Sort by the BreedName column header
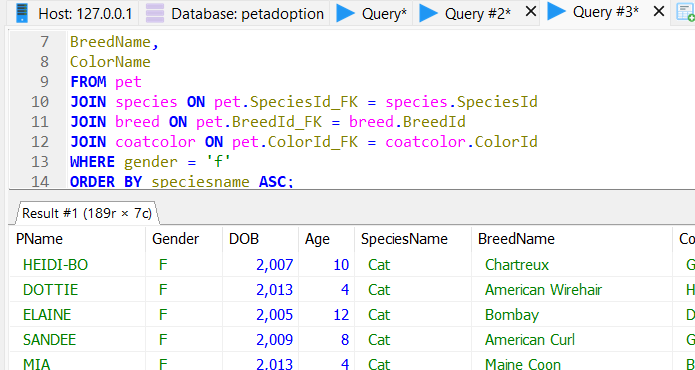This screenshot has height=370, width=695. (x=572, y=239)
